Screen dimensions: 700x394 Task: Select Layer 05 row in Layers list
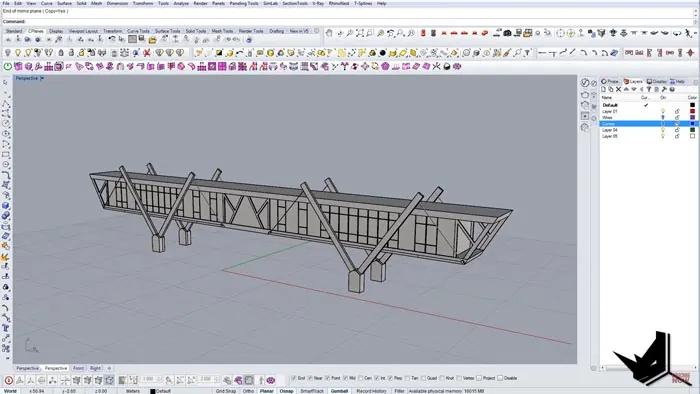(648, 136)
